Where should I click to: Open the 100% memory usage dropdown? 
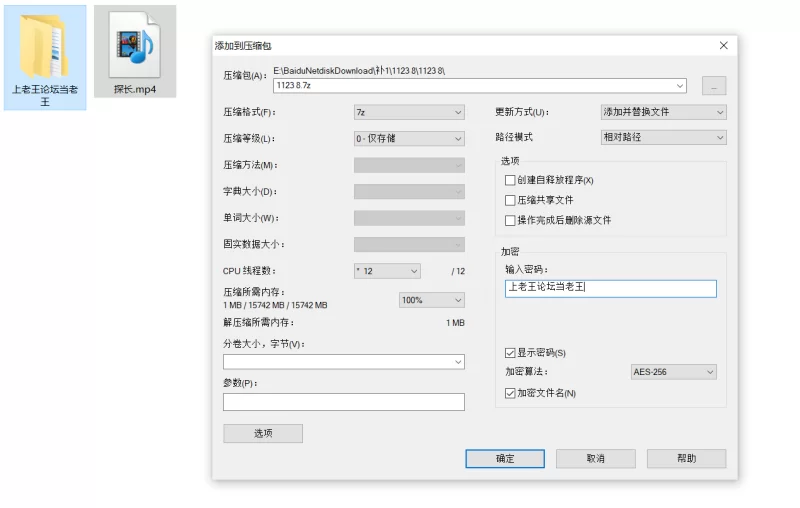[431, 300]
